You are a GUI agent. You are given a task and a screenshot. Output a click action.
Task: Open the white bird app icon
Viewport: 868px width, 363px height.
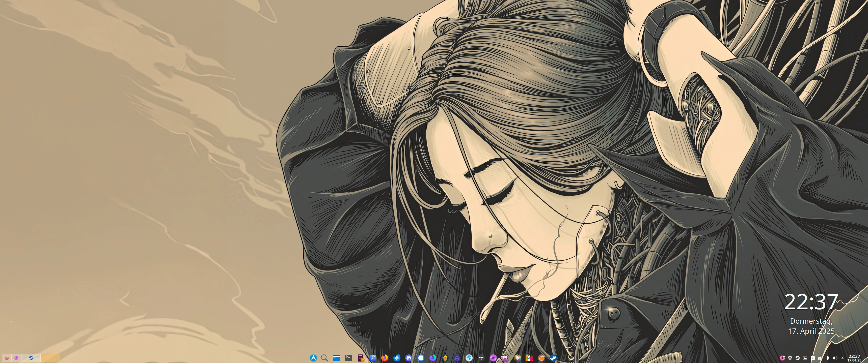(469, 358)
